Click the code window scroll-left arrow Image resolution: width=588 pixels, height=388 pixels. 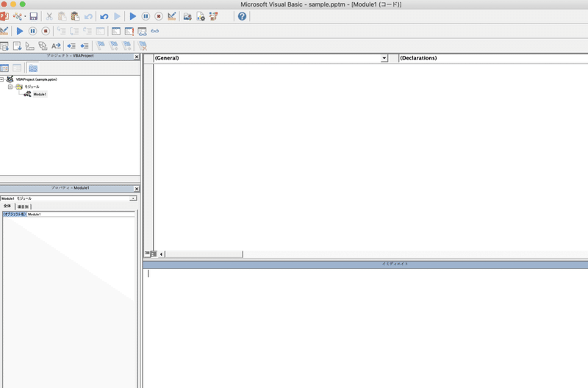[161, 254]
